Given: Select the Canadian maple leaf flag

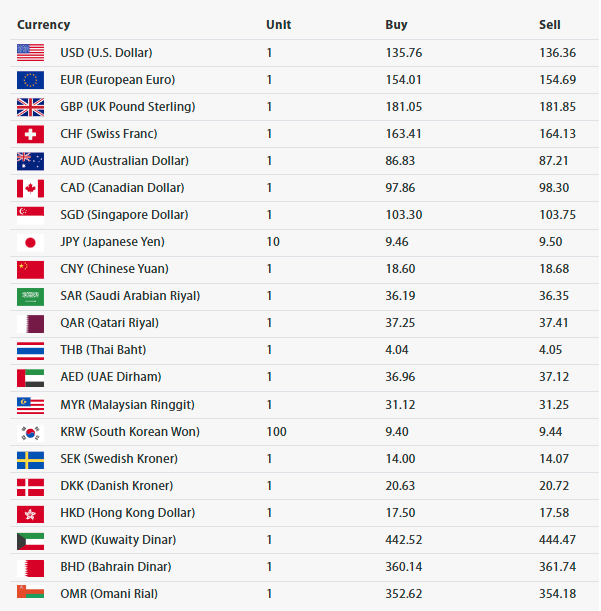Looking at the screenshot, I should (x=30, y=189).
